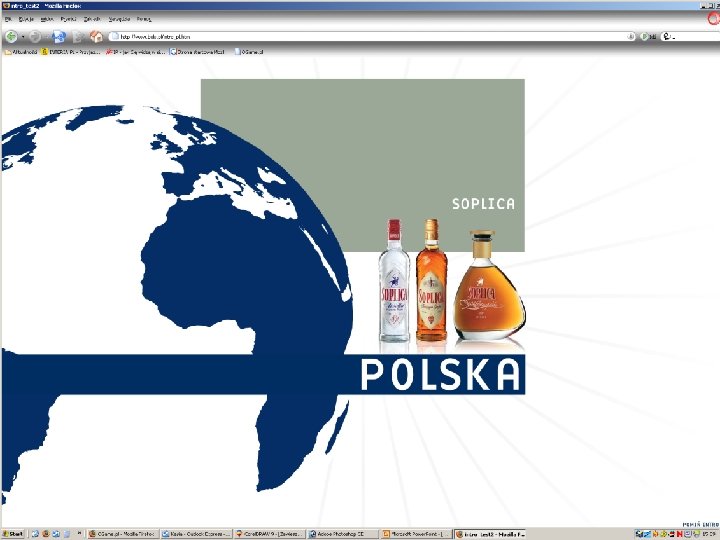This screenshot has width=720, height=540.
Task: Open the Pomoc menu
Action: [144, 19]
